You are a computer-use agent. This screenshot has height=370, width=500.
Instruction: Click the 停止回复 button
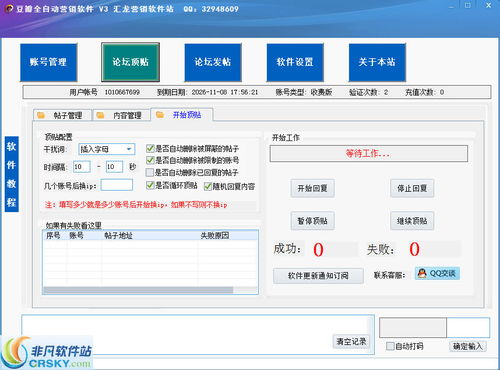click(412, 188)
